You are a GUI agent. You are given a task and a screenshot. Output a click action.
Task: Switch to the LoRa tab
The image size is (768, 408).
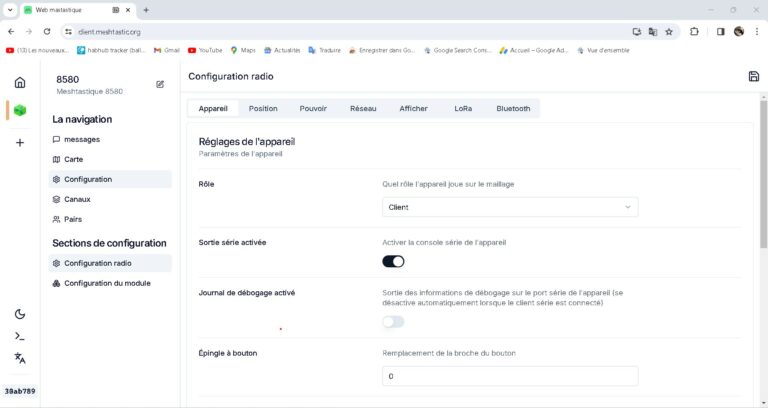point(463,108)
